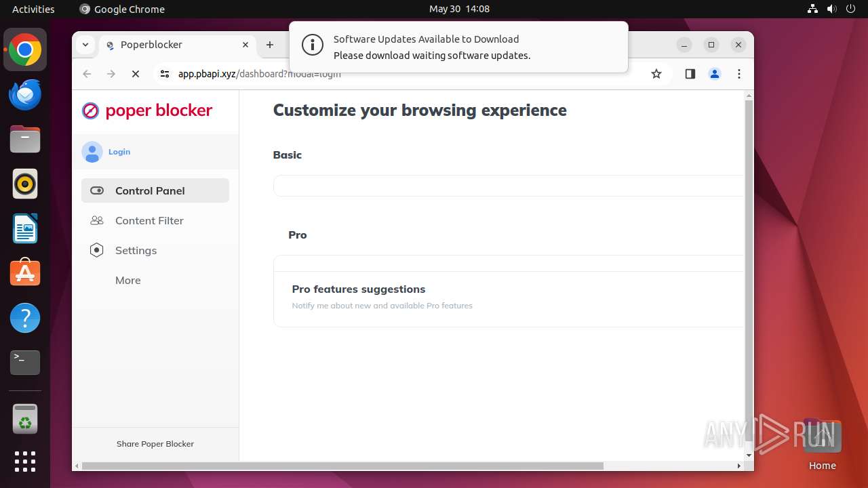Bookmark this tab with star icon
This screenshot has height=488, width=868.
656,74
